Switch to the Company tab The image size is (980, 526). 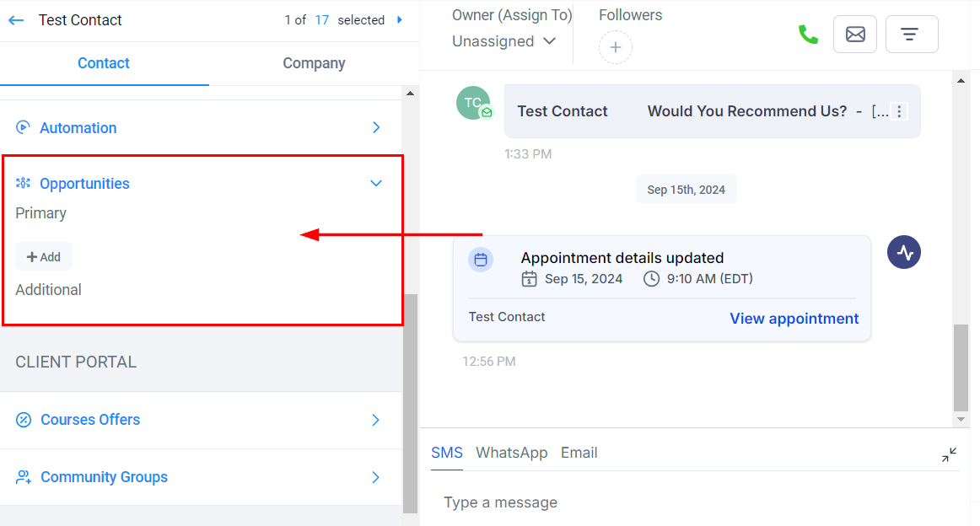314,63
